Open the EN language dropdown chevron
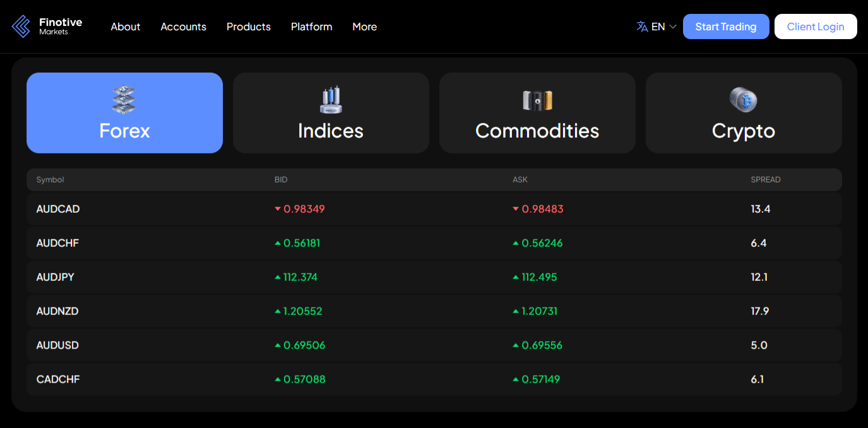This screenshot has width=868, height=428. pos(673,27)
